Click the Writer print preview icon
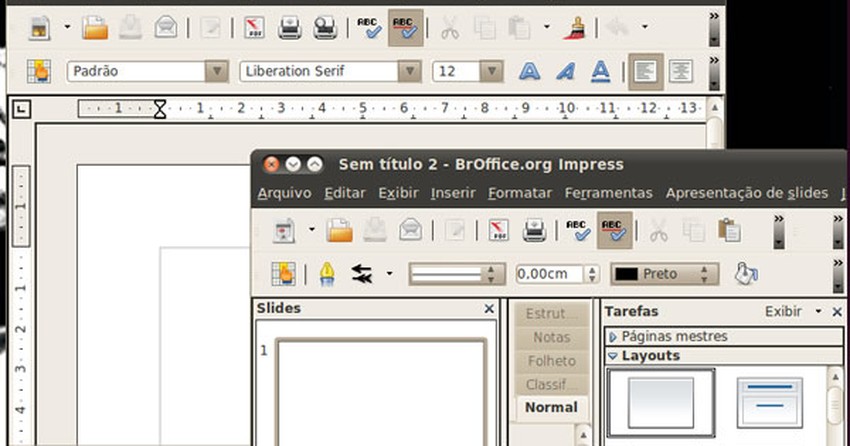This screenshot has height=446, width=850. [325, 28]
